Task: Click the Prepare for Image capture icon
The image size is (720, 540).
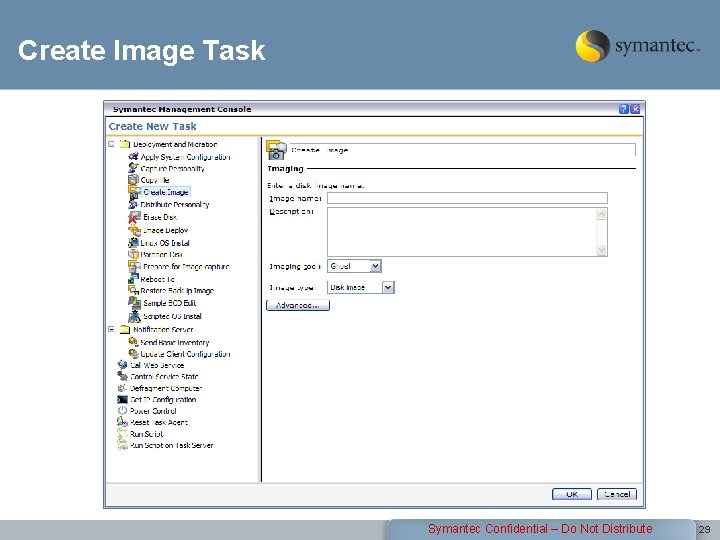Action: (135, 266)
